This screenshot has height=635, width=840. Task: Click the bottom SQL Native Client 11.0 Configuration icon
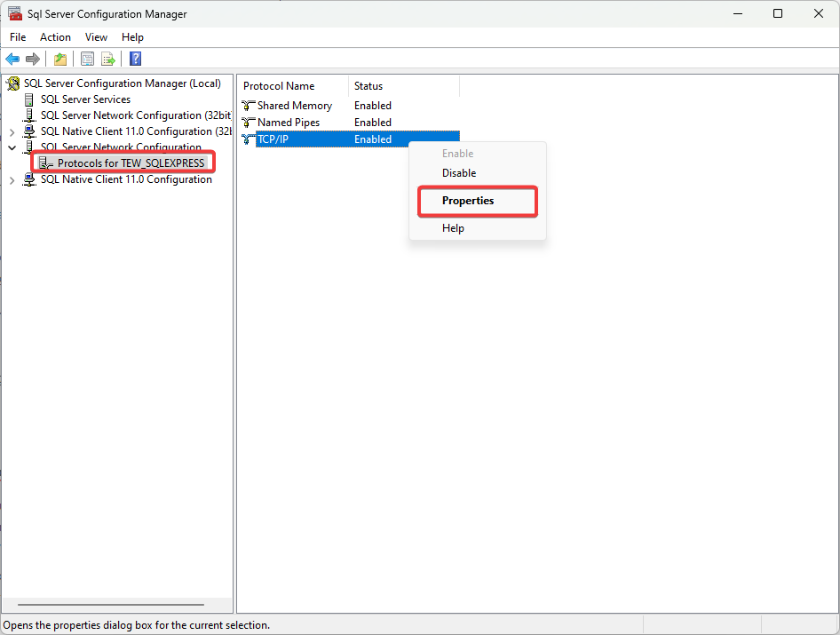[29, 179]
